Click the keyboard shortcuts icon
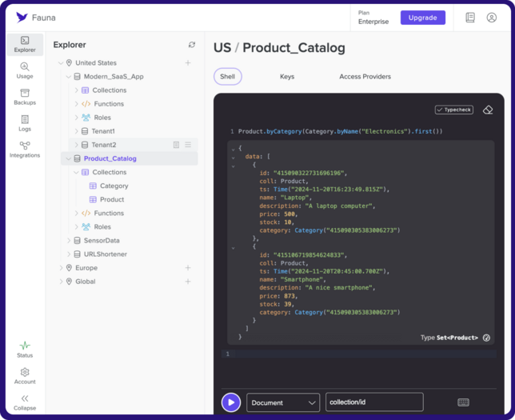 pyautogui.click(x=463, y=402)
